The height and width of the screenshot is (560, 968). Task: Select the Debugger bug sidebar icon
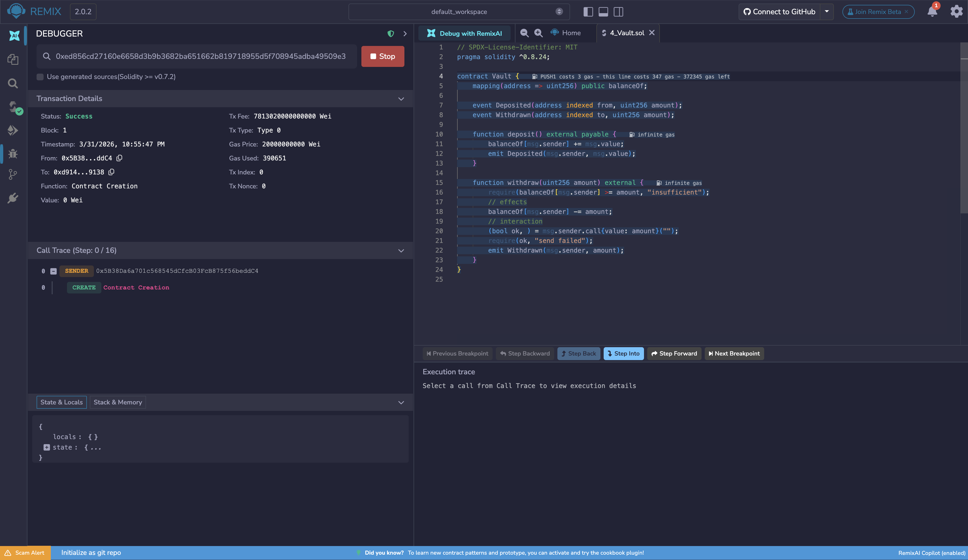13,153
